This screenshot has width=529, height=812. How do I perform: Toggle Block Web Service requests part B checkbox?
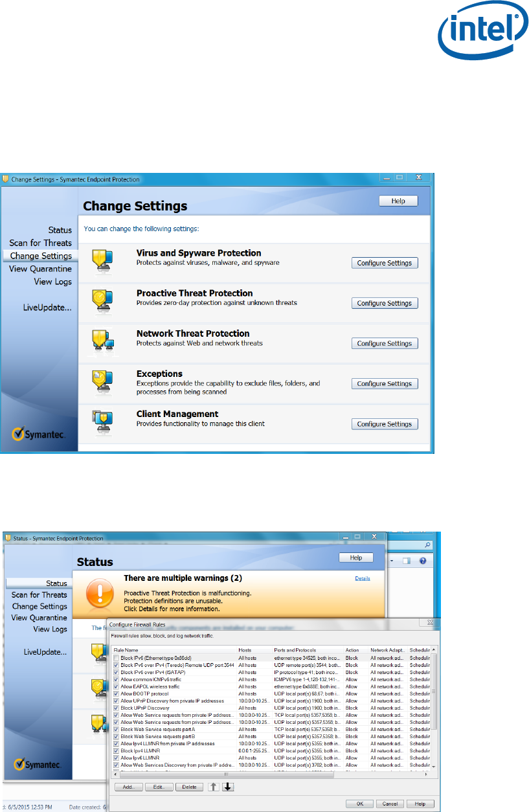click(117, 736)
